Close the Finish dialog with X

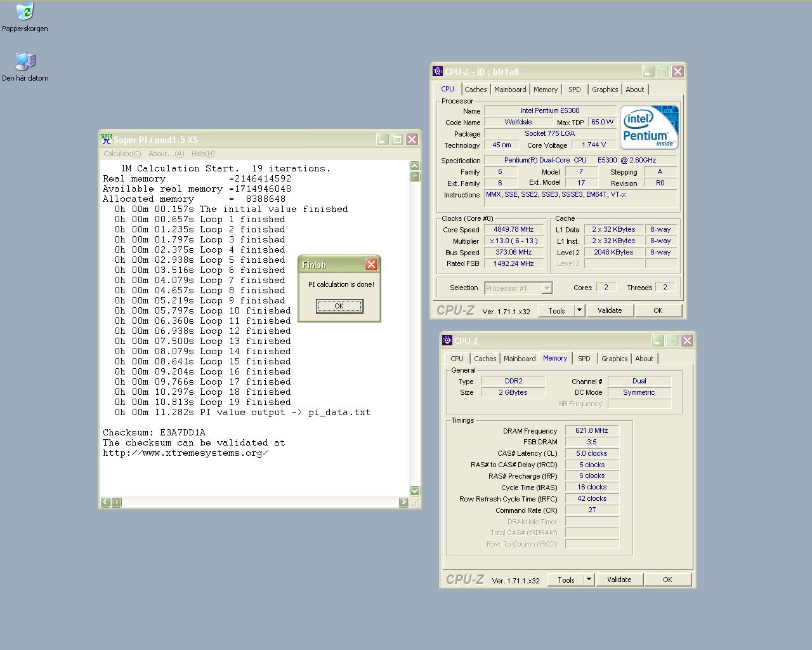click(371, 265)
